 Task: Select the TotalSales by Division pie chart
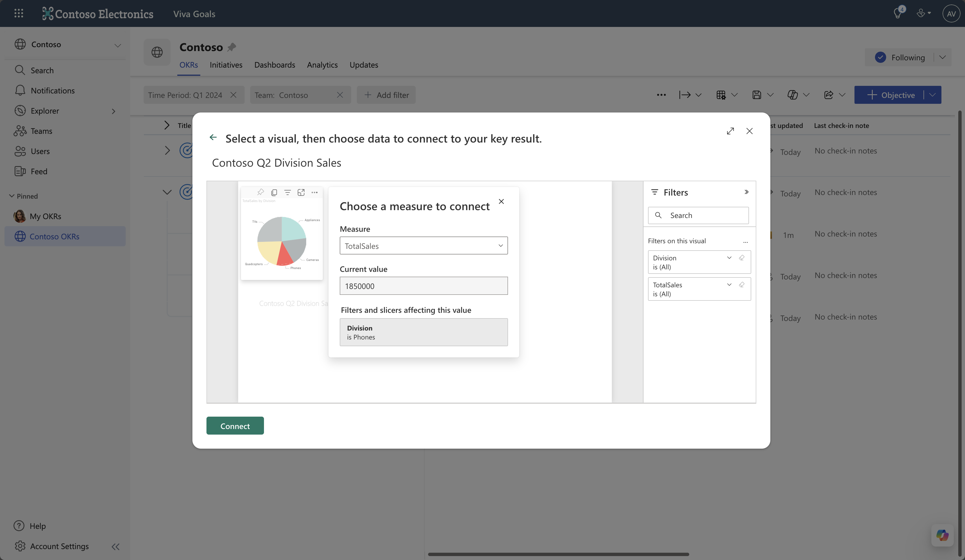pos(281,241)
